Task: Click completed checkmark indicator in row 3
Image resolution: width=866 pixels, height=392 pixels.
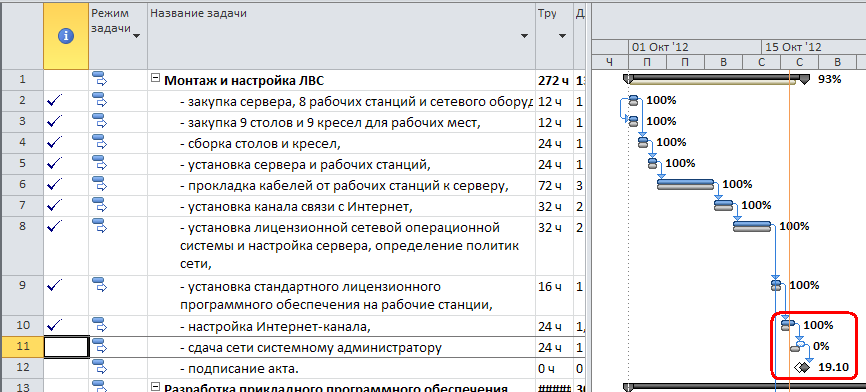Action: click(x=55, y=121)
